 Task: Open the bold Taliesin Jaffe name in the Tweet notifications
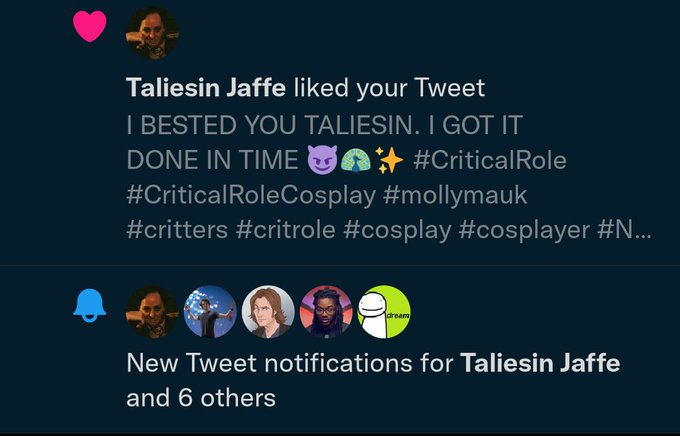540,363
